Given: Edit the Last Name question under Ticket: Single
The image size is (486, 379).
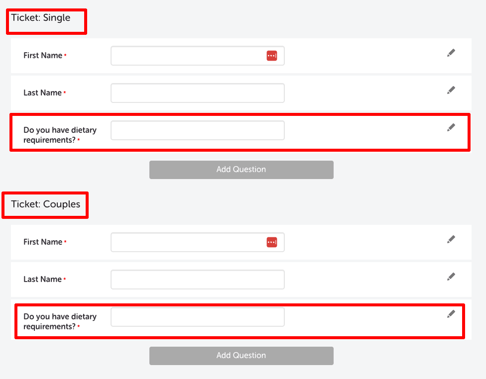Looking at the screenshot, I should click(x=451, y=90).
